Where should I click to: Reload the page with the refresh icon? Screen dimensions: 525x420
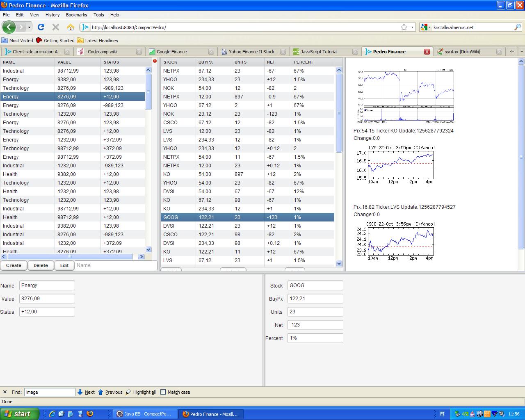tap(41, 27)
